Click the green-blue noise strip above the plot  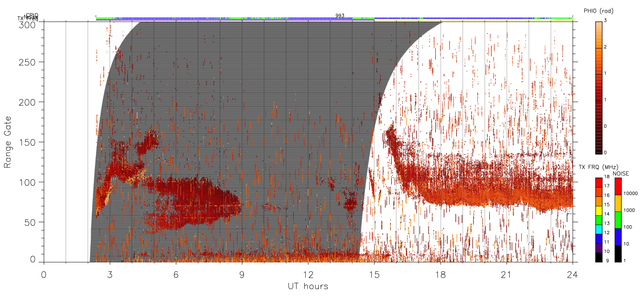click(x=334, y=18)
